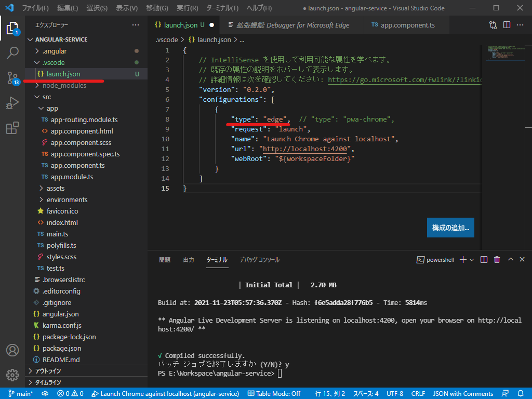Split the terminal panel

pos(484,260)
